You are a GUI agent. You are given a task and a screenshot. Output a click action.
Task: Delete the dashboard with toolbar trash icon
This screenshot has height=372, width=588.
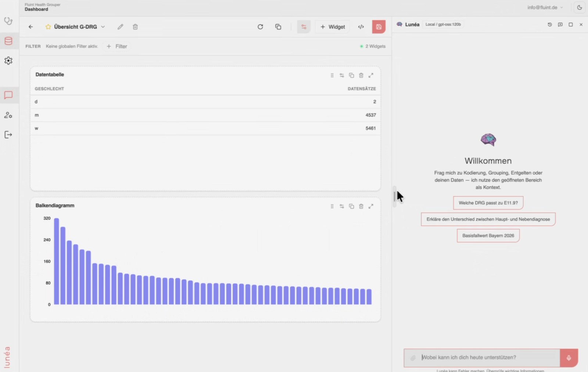pyautogui.click(x=135, y=27)
